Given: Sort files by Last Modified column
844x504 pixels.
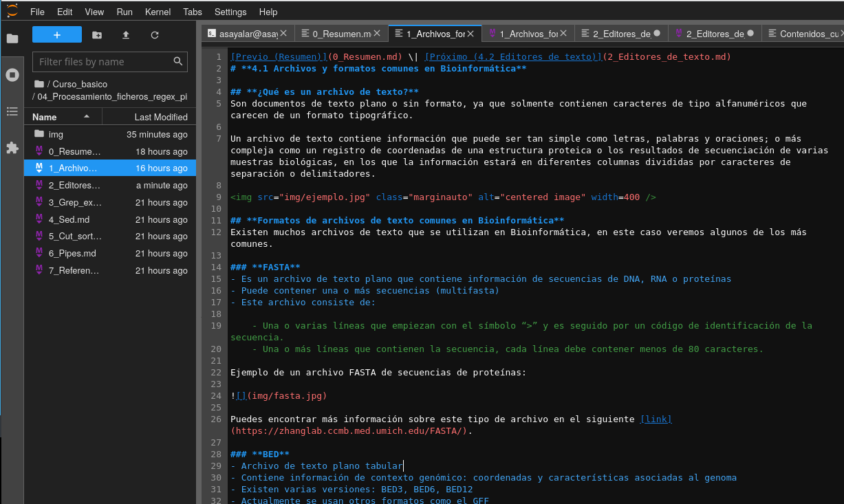Looking at the screenshot, I should pyautogui.click(x=149, y=117).
